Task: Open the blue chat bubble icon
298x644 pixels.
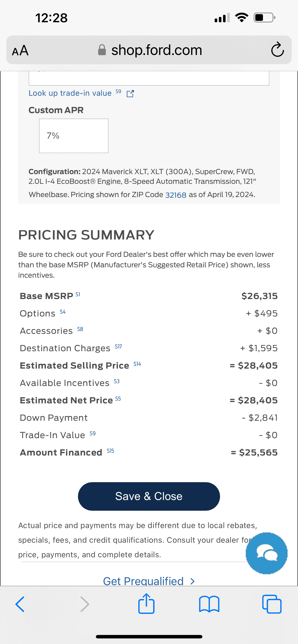Action: point(267,553)
